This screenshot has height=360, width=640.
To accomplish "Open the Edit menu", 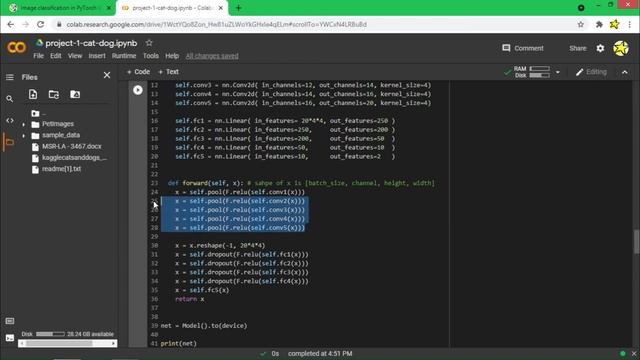I will pyautogui.click(x=56, y=56).
